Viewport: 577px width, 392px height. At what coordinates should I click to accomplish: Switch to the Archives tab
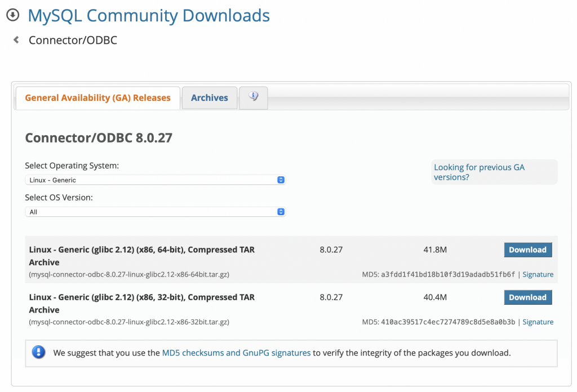tap(210, 98)
